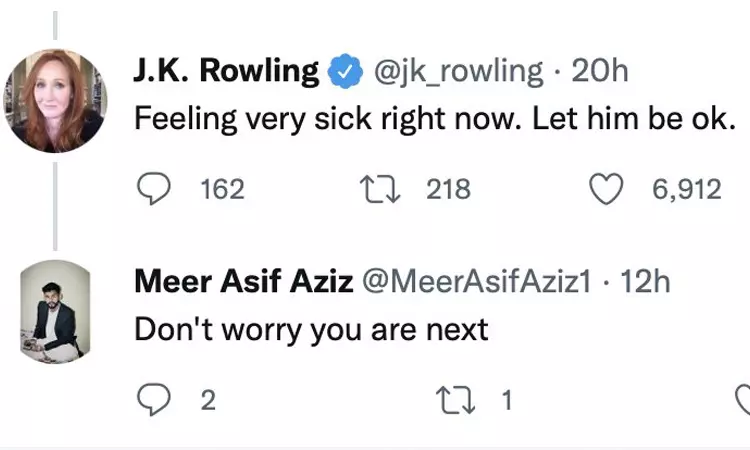Open the @jk_rowling handle link

pyautogui.click(x=459, y=71)
